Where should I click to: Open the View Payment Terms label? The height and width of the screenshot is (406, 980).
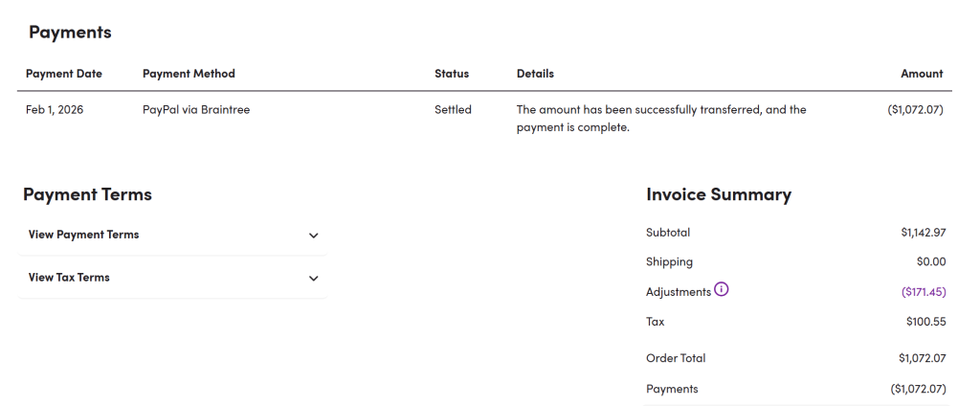pyautogui.click(x=84, y=235)
